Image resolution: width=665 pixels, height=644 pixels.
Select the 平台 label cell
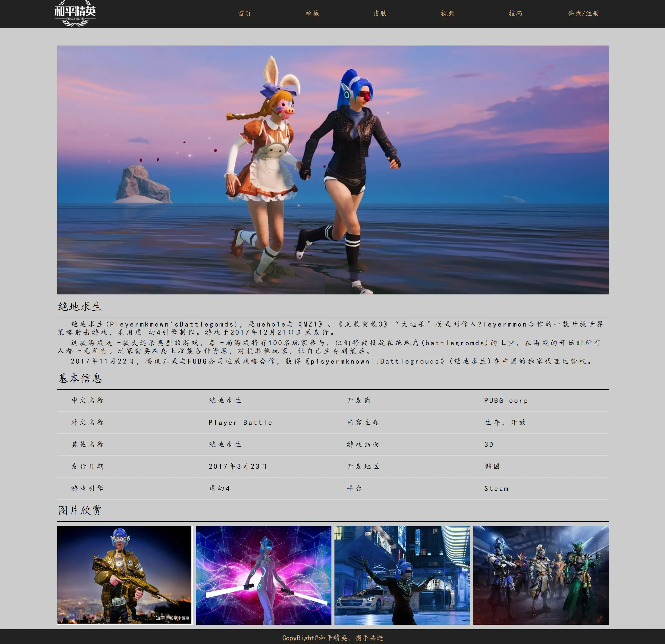coord(355,488)
